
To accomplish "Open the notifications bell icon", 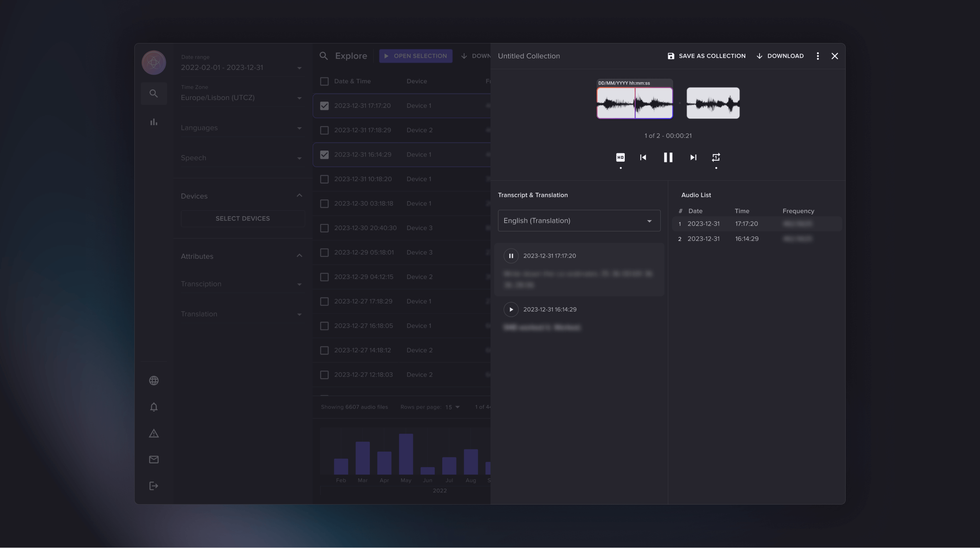I will click(154, 407).
